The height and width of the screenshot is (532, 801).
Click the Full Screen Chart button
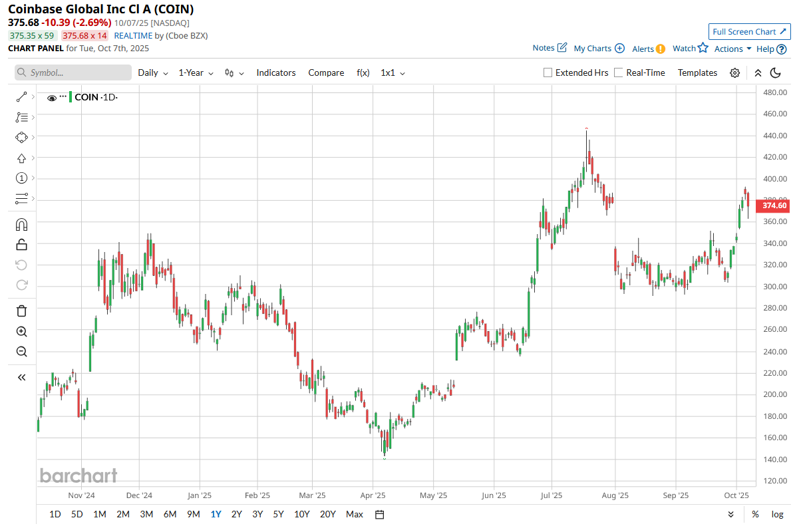(749, 32)
